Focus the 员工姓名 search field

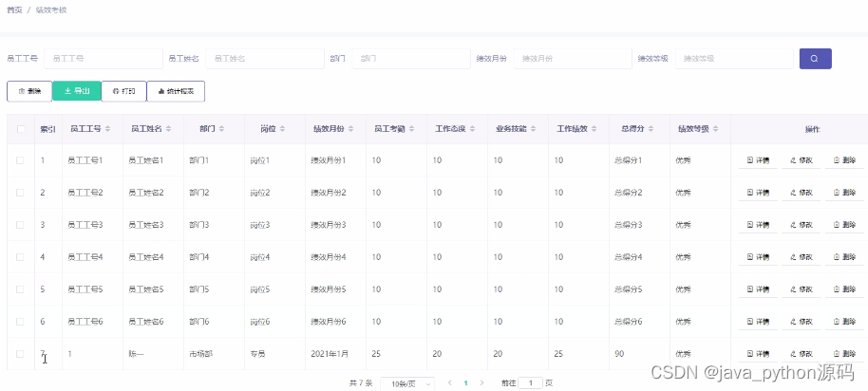tap(265, 59)
